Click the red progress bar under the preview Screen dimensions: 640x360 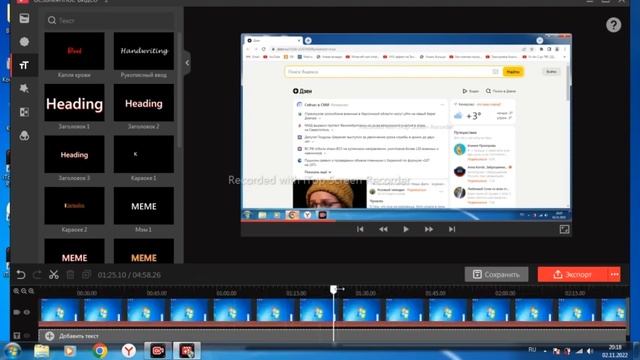pos(288,221)
